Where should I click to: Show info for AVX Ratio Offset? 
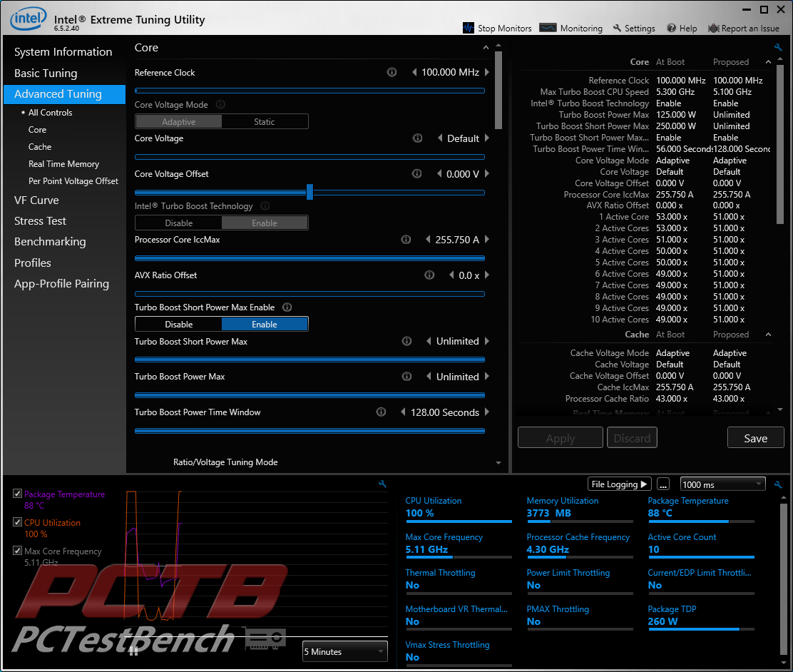(429, 275)
